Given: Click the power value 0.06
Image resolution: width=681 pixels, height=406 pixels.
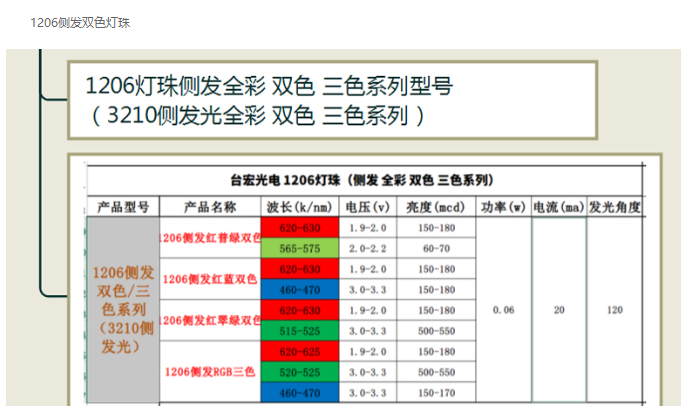Looking at the screenshot, I should pos(503,310).
